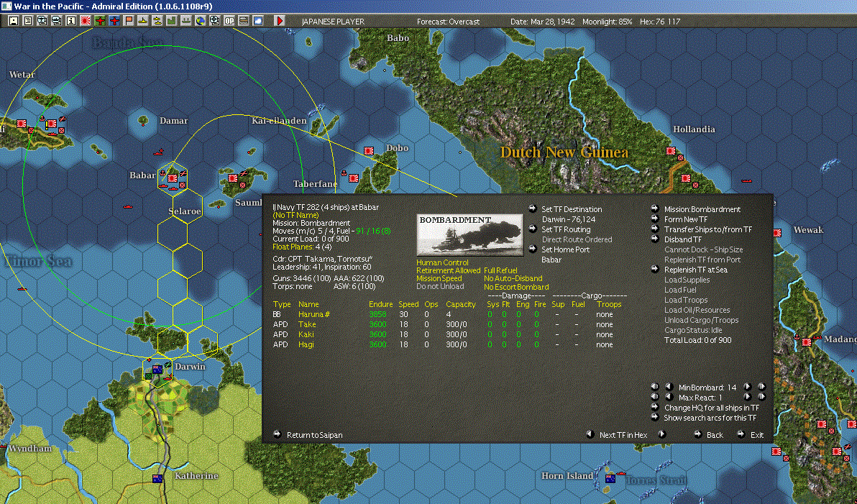
Task: Click Japanese base marker at Hollandia
Action: point(671,151)
